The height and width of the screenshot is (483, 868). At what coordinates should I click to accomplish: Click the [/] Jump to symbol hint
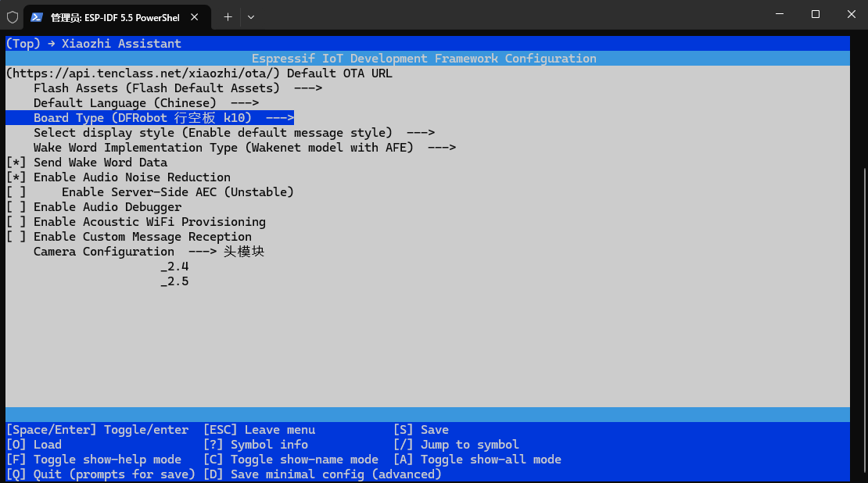tap(456, 445)
